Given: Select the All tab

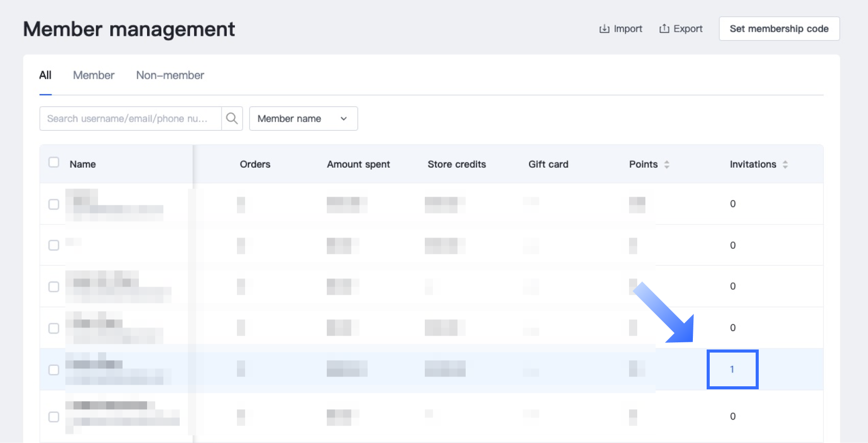Looking at the screenshot, I should click(45, 76).
